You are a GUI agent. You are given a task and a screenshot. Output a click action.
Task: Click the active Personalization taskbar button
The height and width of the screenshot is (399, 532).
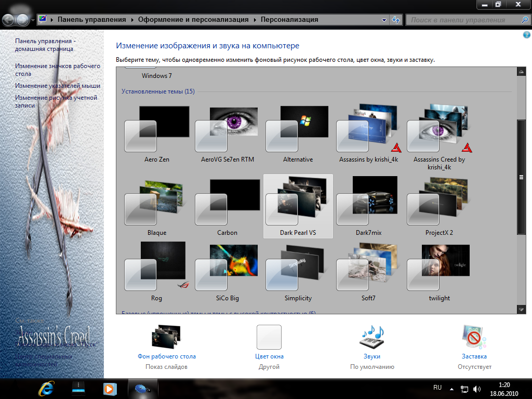(x=142, y=389)
